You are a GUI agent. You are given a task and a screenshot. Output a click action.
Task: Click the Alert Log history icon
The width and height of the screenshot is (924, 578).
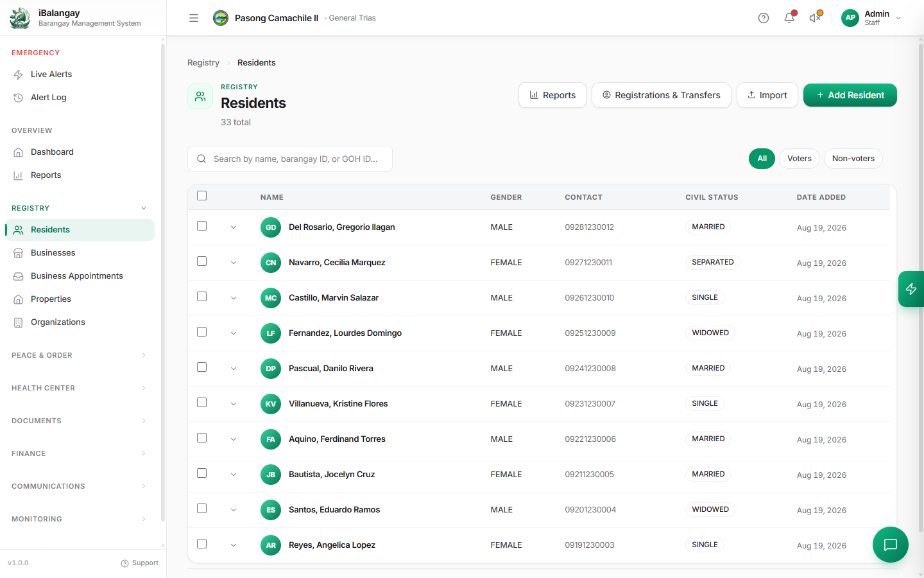pyautogui.click(x=19, y=98)
